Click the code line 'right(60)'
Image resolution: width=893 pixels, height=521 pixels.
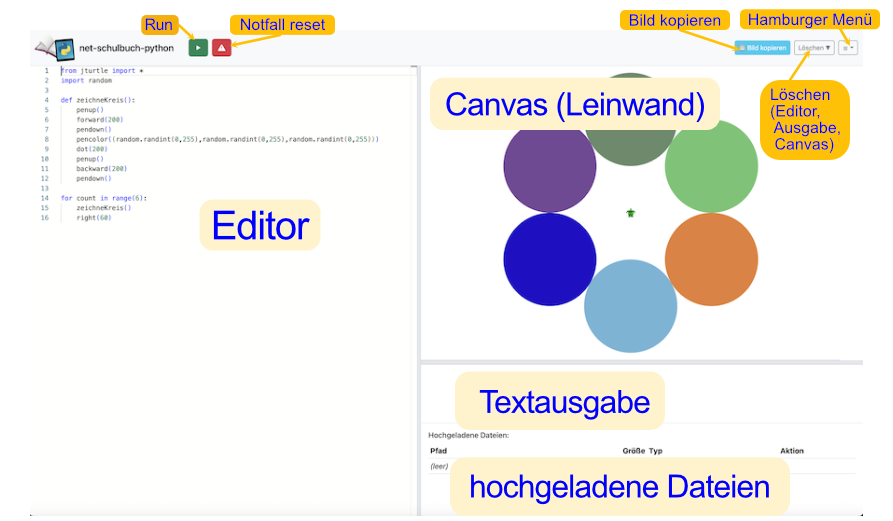[94, 218]
